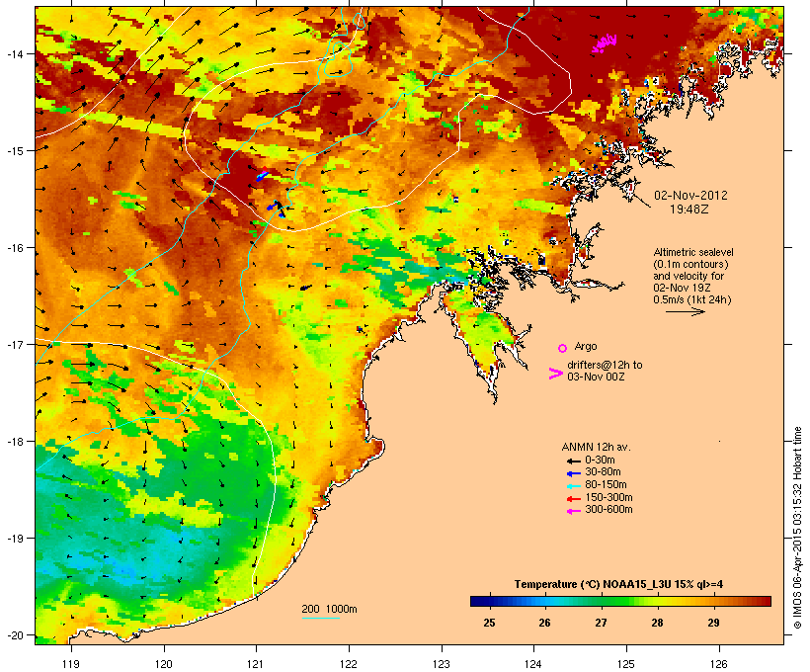Click the blue 30-80m legend arrow
810x672 pixels.
click(x=573, y=473)
